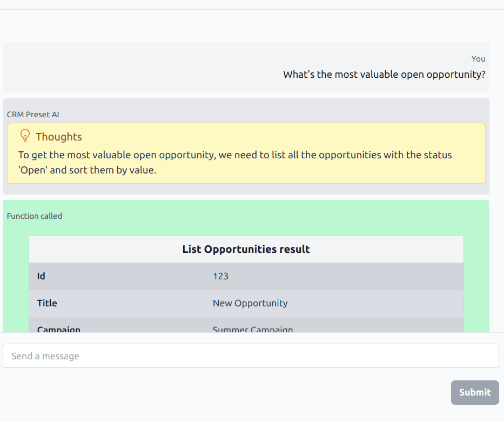This screenshot has width=504, height=422.
Task: Select the New Opportunity title value
Action: click(x=250, y=303)
